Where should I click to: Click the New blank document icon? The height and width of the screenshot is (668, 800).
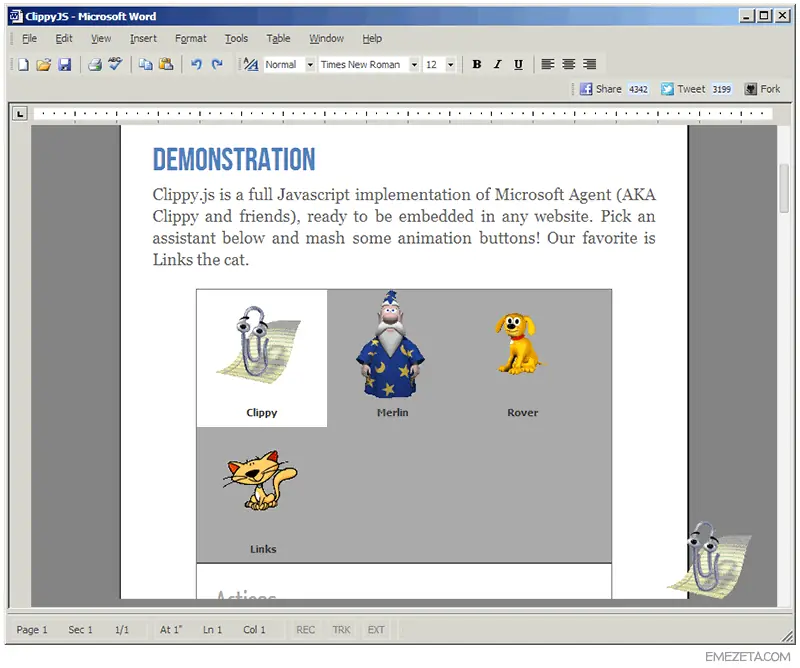[23, 64]
